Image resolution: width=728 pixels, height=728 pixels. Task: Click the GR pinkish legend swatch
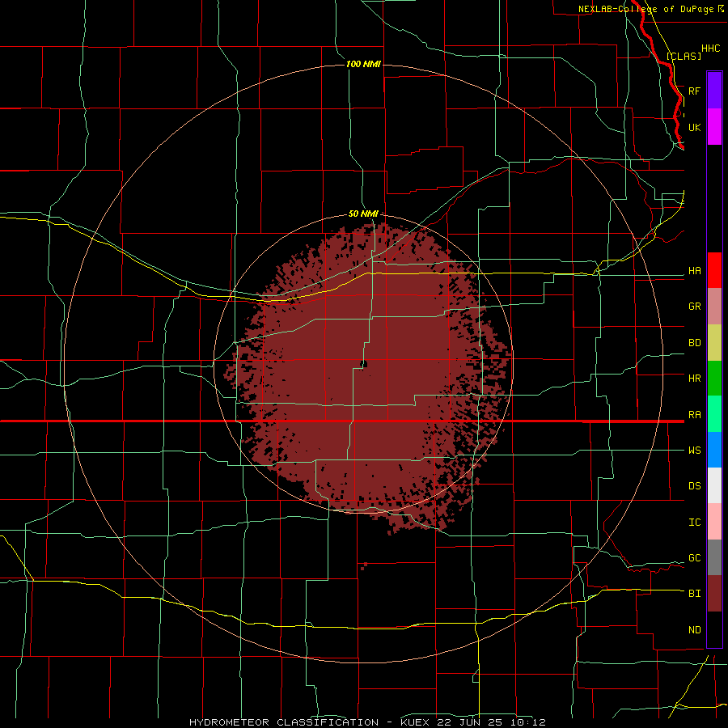pos(714,307)
